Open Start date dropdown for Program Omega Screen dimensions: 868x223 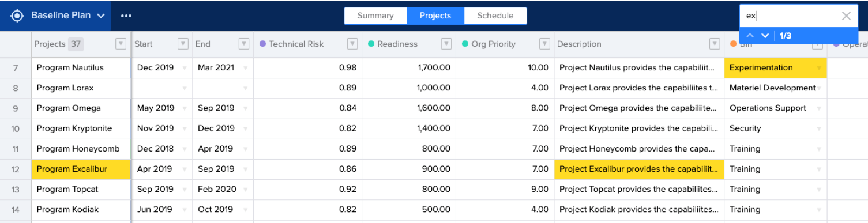pyautogui.click(x=185, y=108)
